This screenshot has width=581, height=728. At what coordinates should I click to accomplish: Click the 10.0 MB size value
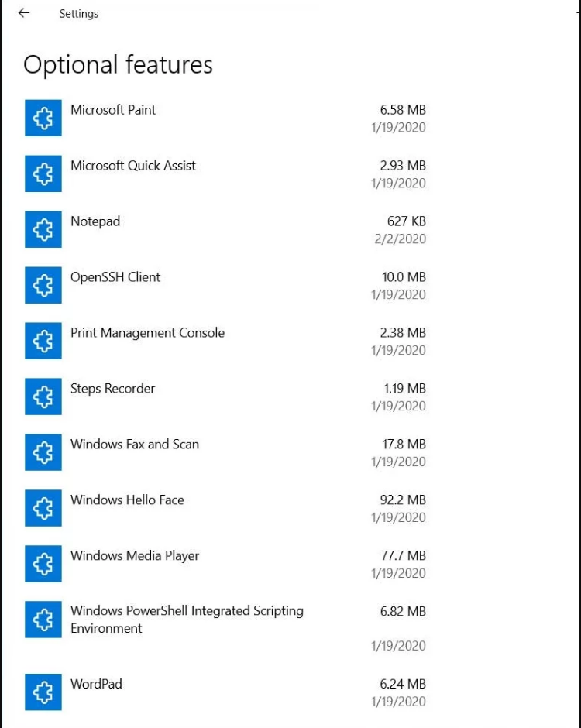point(404,277)
